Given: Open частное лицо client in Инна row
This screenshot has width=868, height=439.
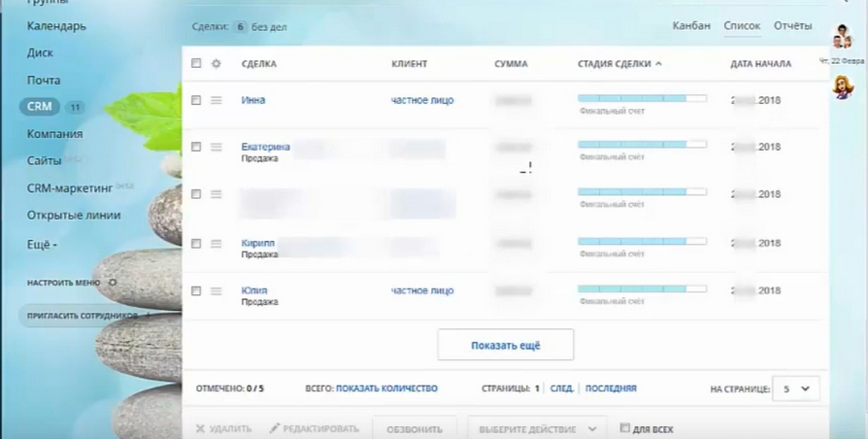Looking at the screenshot, I should click(x=422, y=100).
